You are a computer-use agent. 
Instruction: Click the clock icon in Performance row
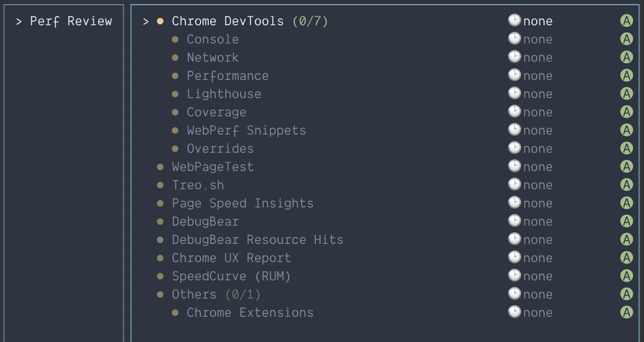point(514,75)
